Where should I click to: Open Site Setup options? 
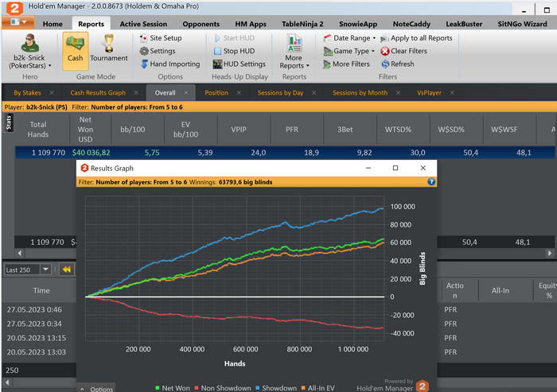161,38
